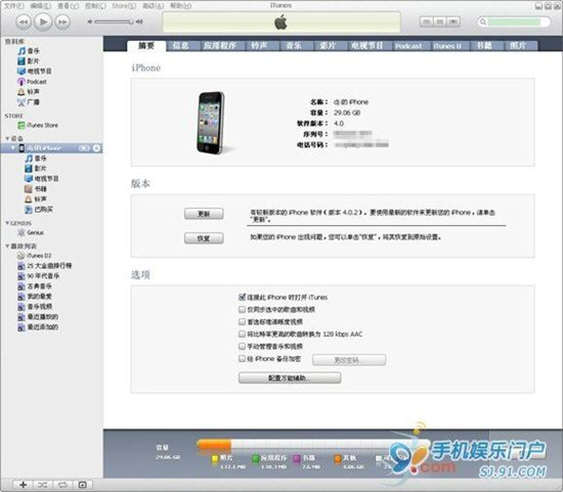Switch to grid view
The height and width of the screenshot is (492, 563).
coord(440,22)
